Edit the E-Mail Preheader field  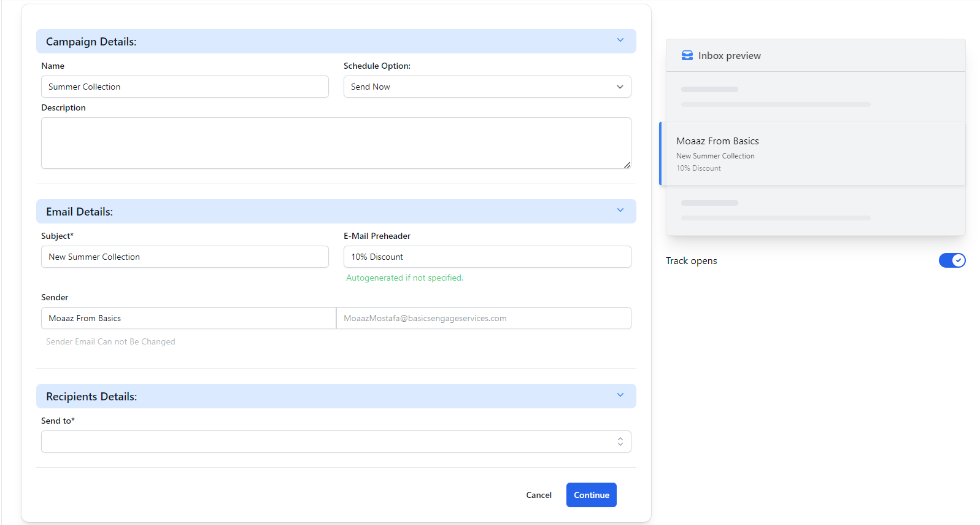487,257
